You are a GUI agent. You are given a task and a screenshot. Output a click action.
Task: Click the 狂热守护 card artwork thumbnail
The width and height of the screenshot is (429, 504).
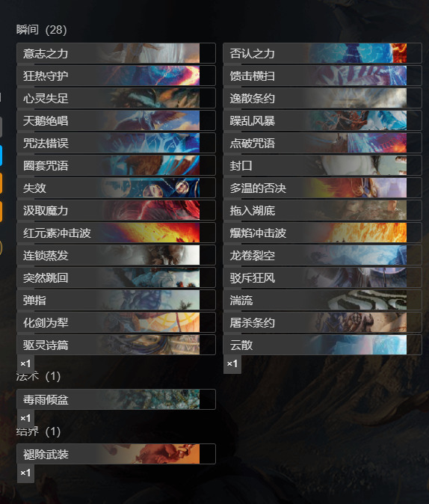(x=151, y=76)
